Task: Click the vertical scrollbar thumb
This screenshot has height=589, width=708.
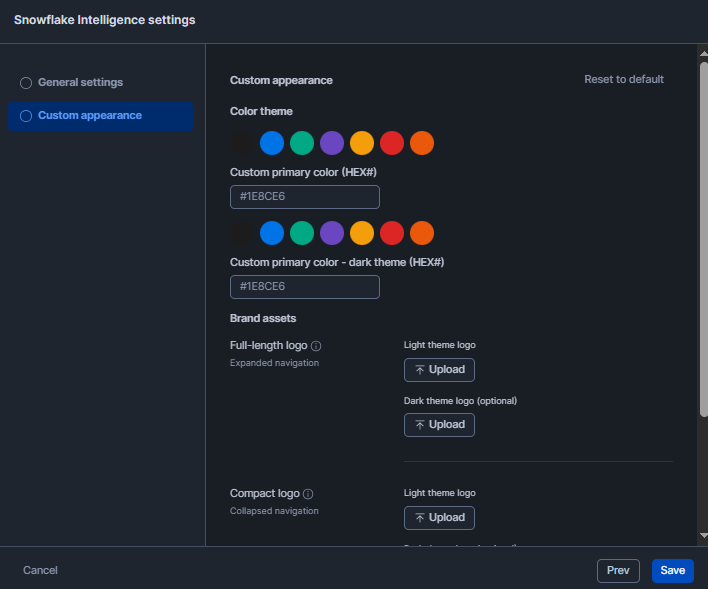Action: tap(704, 239)
